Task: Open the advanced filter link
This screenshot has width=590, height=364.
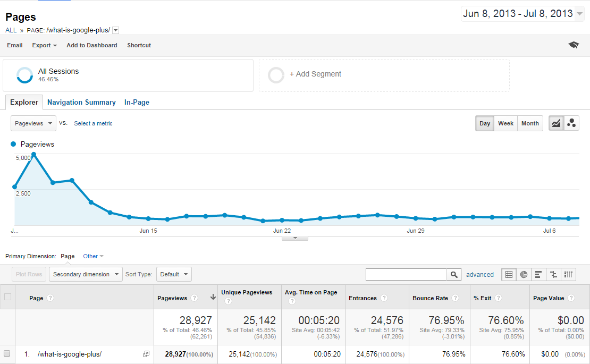Action: tap(480, 275)
